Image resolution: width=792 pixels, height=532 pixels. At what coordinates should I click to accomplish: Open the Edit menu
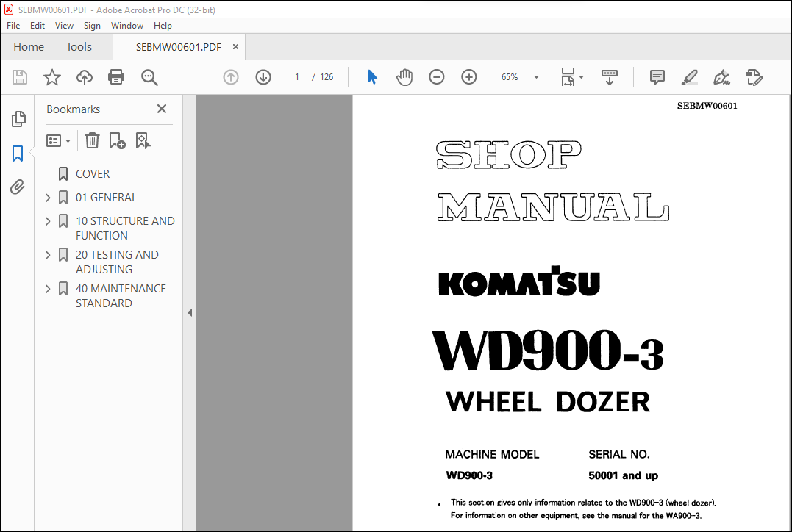(x=38, y=26)
